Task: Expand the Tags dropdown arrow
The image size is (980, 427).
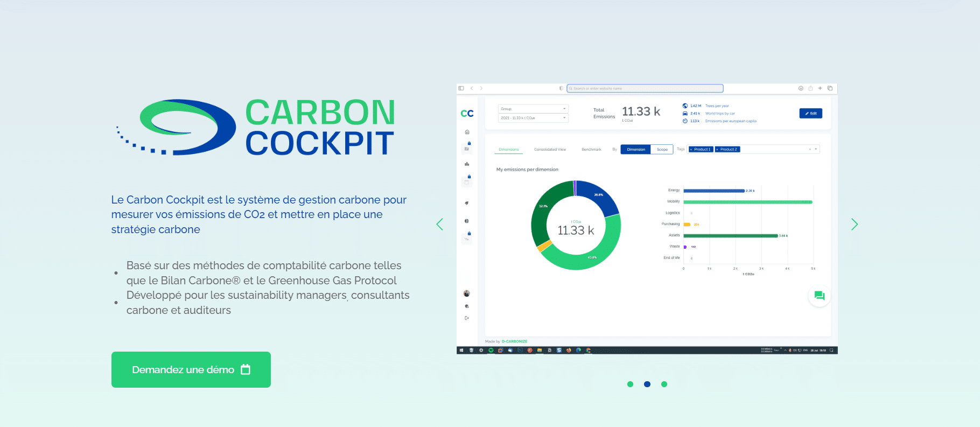Action: (x=816, y=149)
